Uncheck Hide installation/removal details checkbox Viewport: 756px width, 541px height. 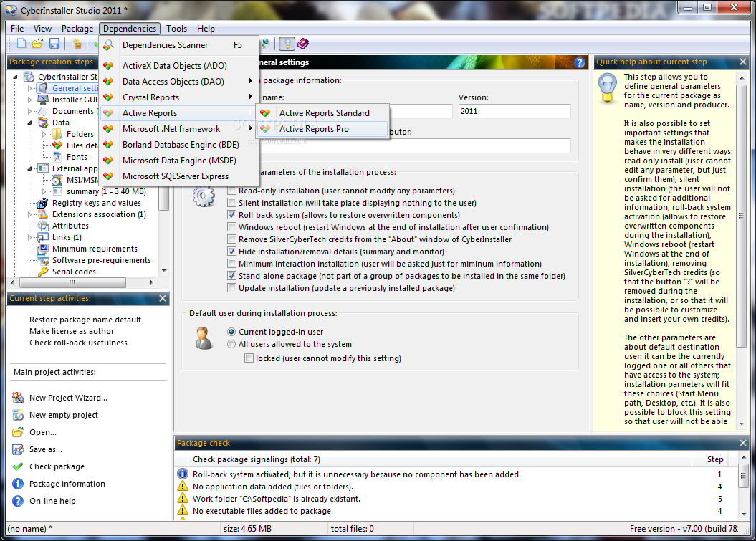[x=232, y=252]
